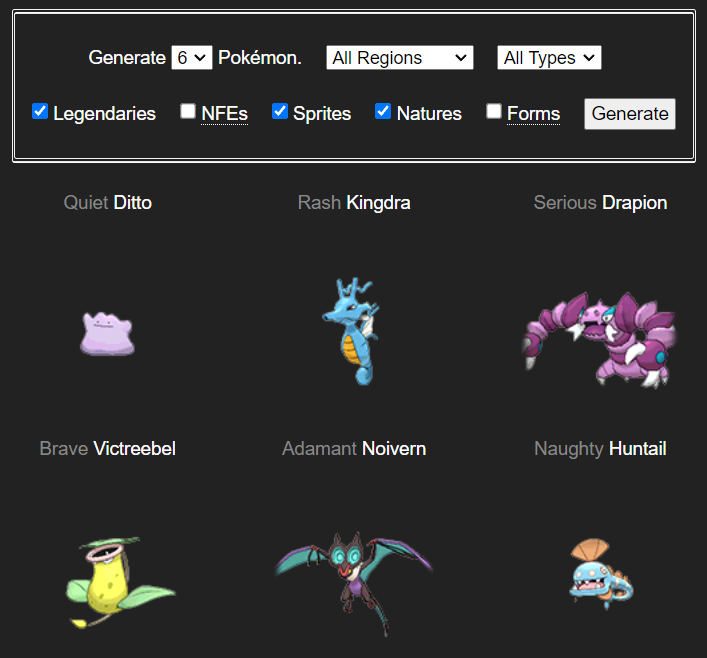Select the Adamant Noivern name text

tap(354, 449)
